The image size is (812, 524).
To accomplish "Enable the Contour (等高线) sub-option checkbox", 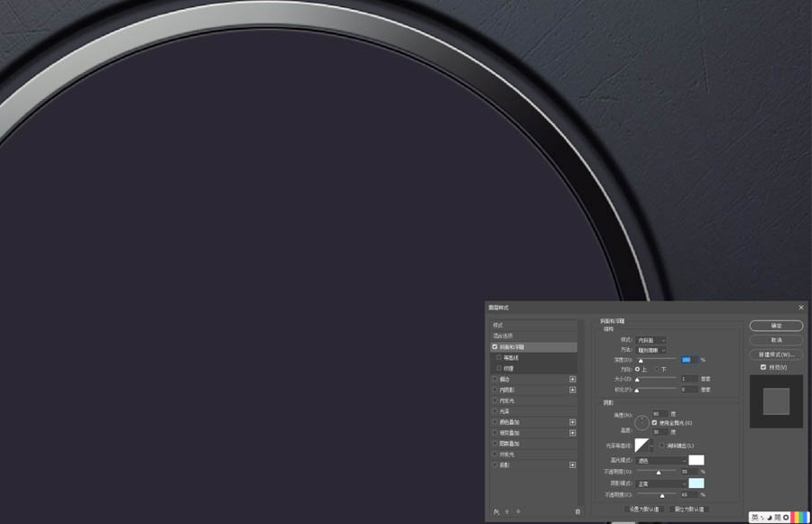I will coord(499,358).
